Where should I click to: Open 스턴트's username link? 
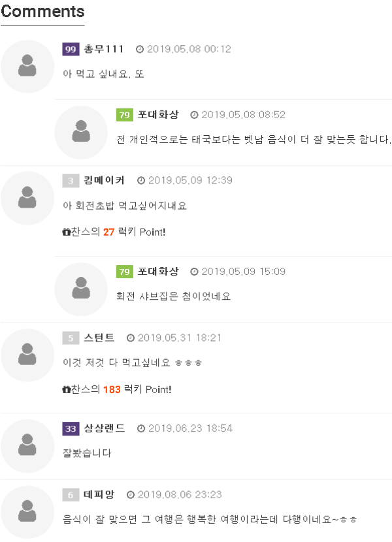click(x=99, y=338)
